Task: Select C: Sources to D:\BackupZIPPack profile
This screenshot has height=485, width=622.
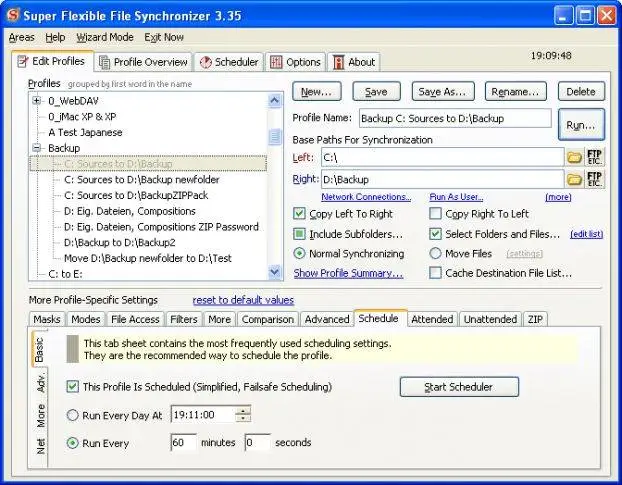Action: click(x=136, y=195)
